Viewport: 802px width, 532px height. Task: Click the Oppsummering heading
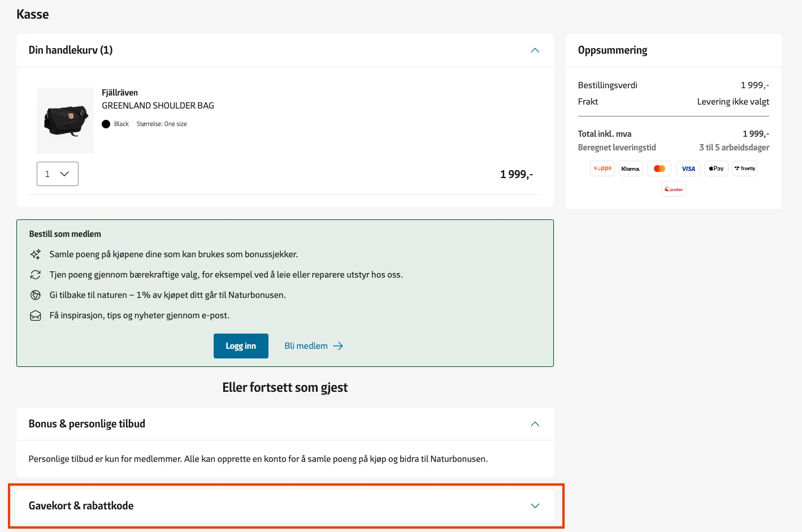(x=613, y=50)
